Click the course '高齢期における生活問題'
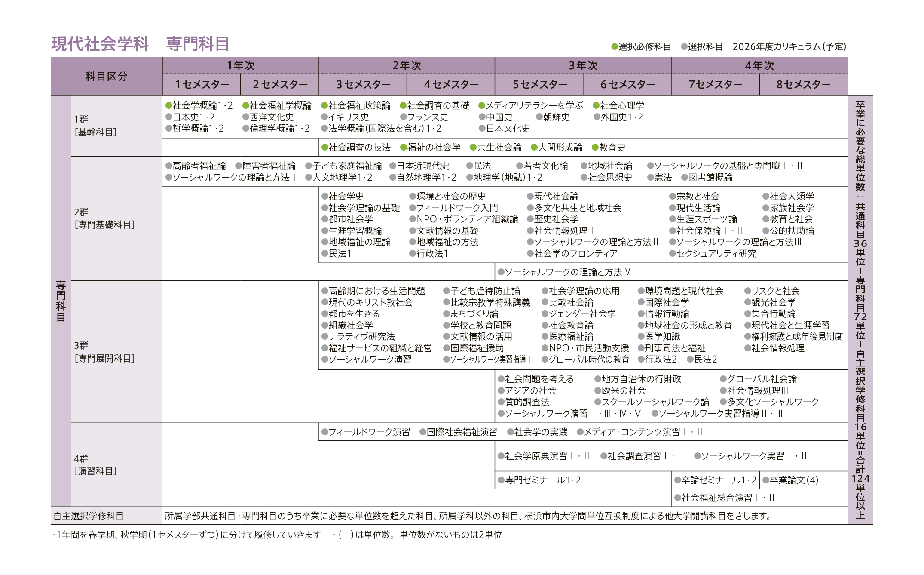 373,291
